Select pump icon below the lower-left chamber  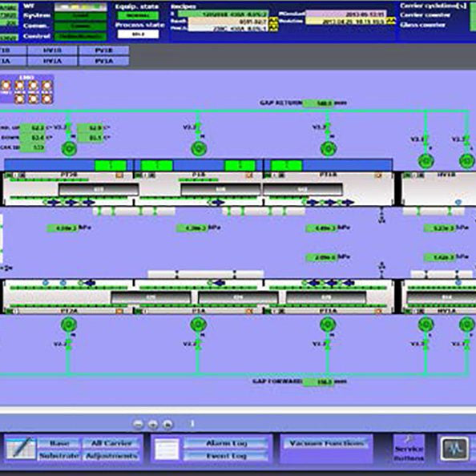click(69, 325)
